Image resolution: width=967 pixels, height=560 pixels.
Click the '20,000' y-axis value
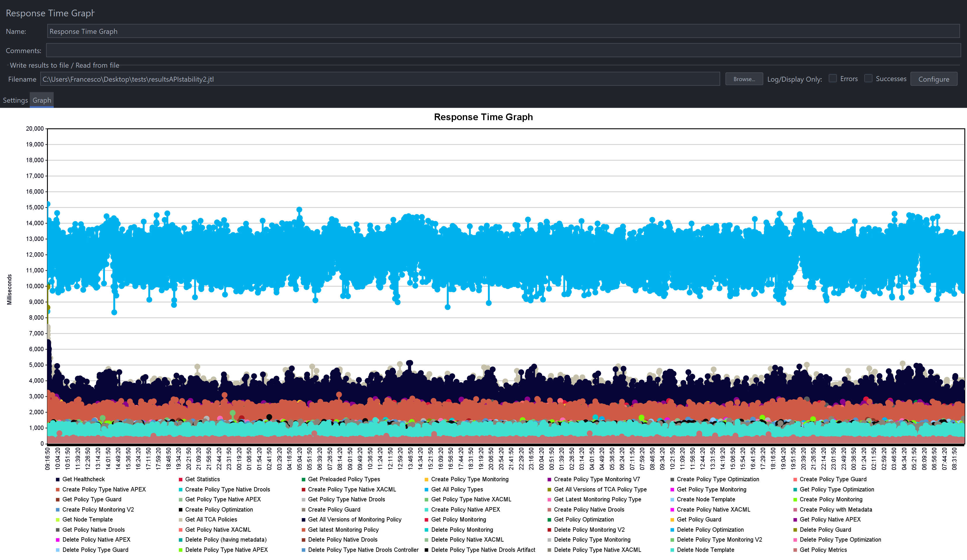pyautogui.click(x=34, y=129)
